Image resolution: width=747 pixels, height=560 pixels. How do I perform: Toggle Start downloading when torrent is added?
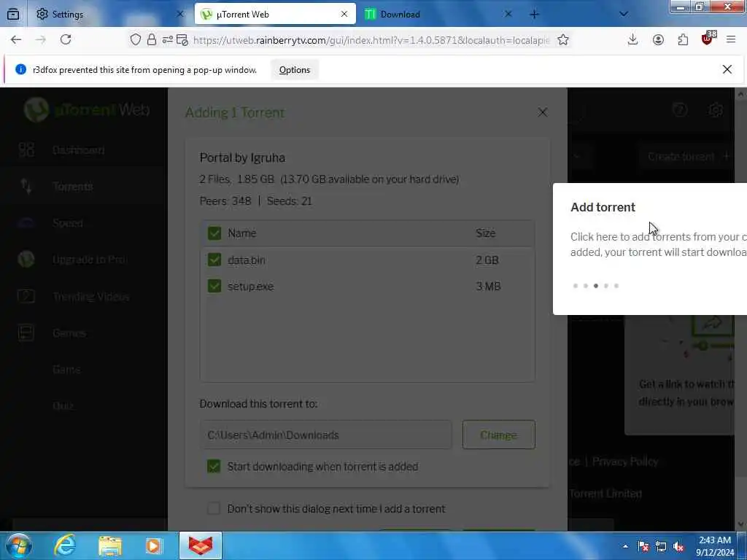point(214,466)
